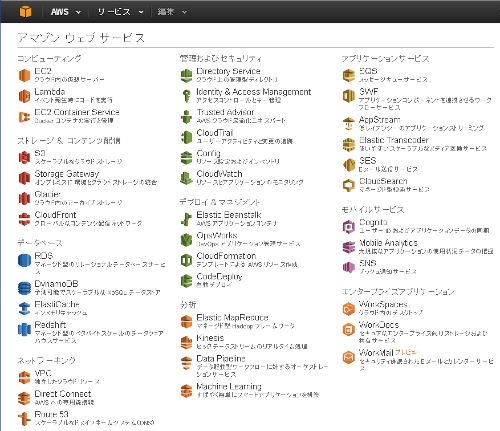500x431 pixels.
Task: Click the SNS icon
Action: [x=349, y=267]
